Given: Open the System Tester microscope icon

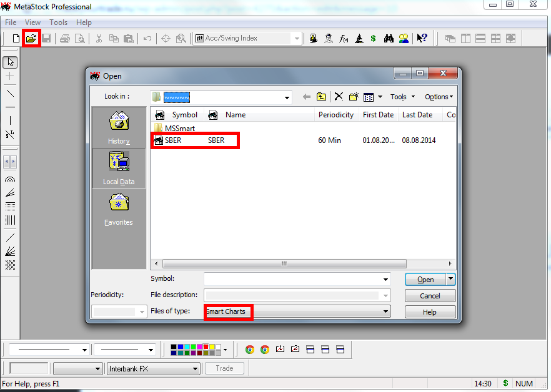Looking at the screenshot, I should 359,38.
